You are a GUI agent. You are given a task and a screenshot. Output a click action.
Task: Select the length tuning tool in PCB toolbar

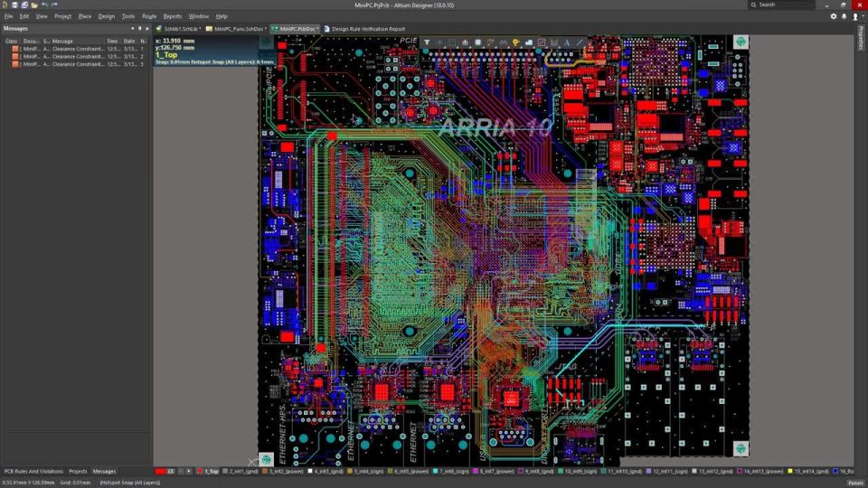point(504,42)
